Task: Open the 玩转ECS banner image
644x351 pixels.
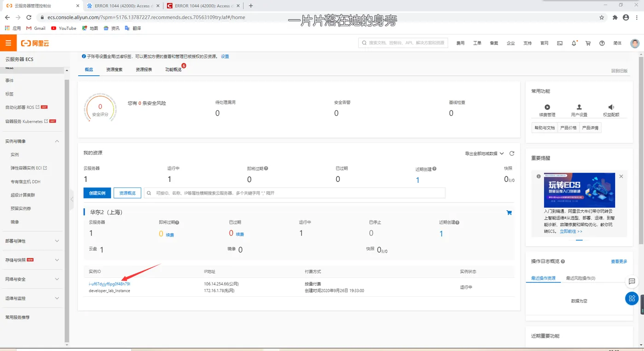Action: pyautogui.click(x=579, y=190)
